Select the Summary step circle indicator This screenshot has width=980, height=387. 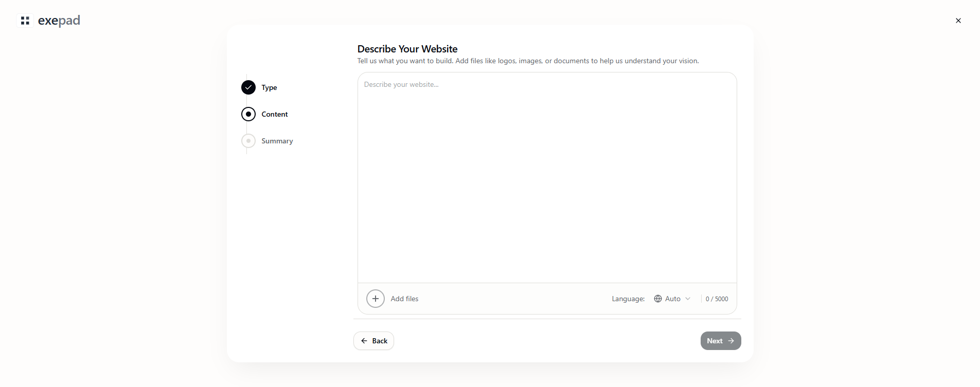pos(248,141)
